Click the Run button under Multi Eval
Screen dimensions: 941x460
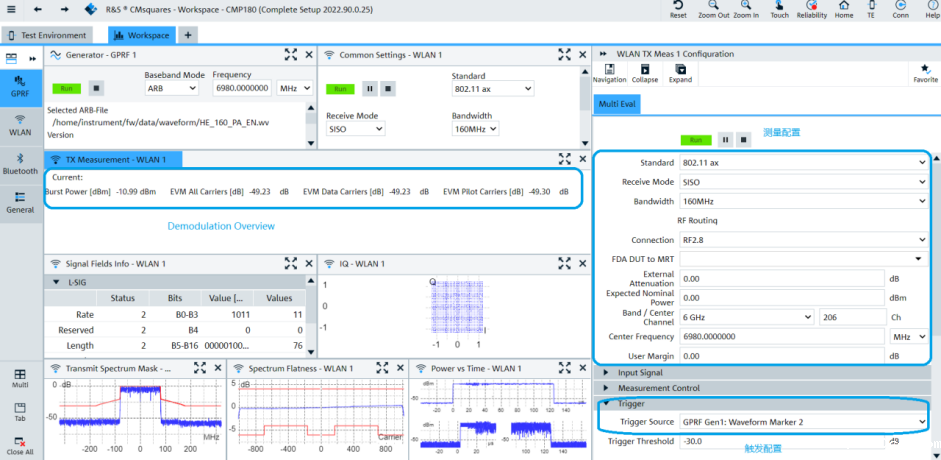pos(696,140)
